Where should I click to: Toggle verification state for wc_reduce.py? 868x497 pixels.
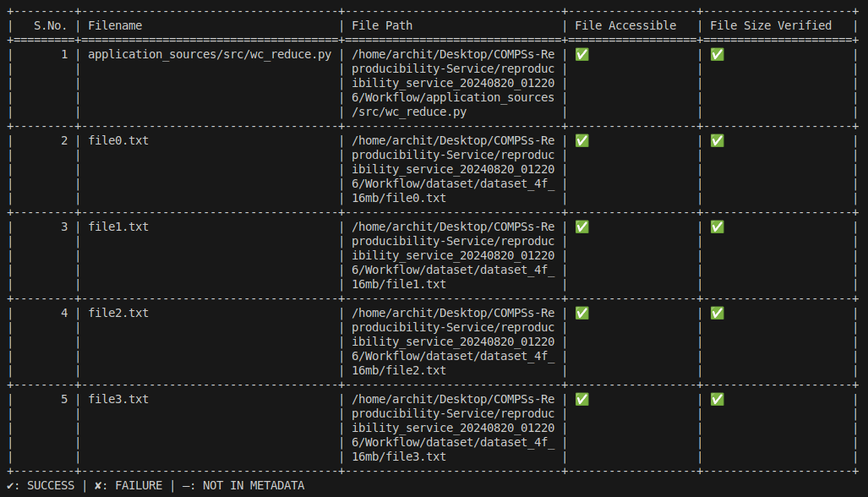click(716, 53)
